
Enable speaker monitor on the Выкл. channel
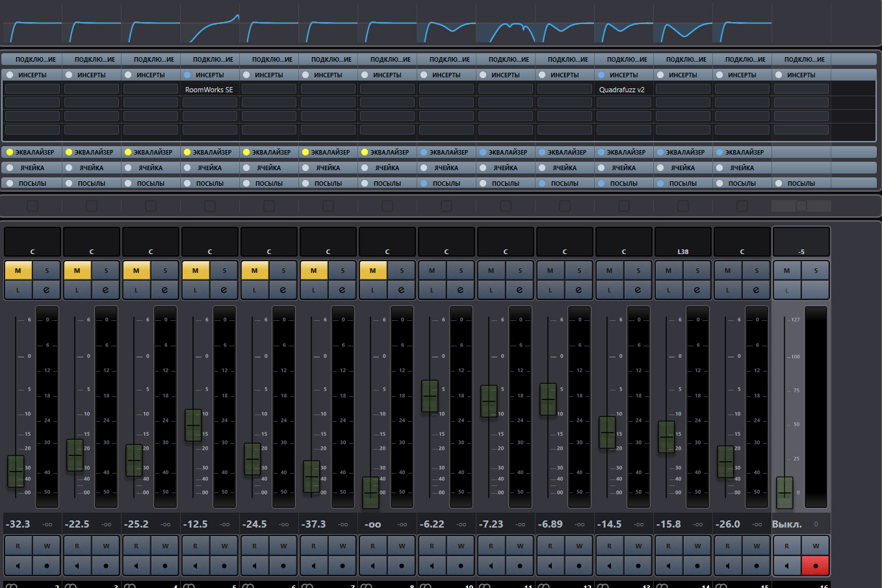(787, 566)
